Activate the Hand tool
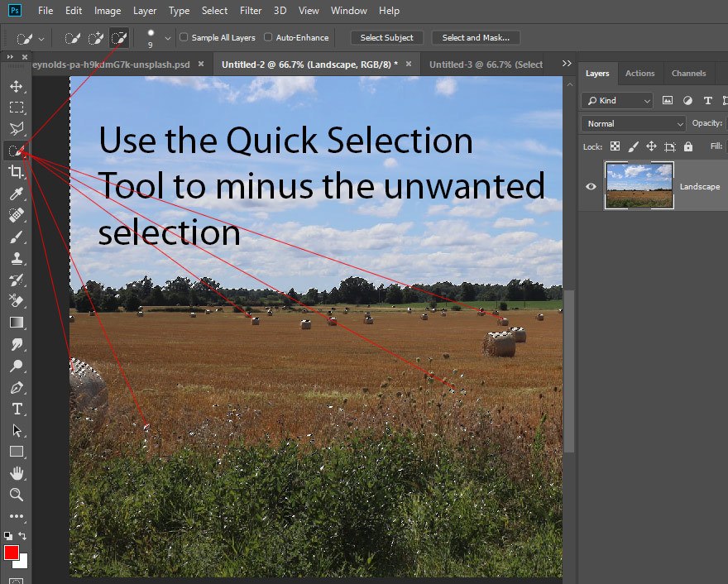The width and height of the screenshot is (728, 584). 16,473
